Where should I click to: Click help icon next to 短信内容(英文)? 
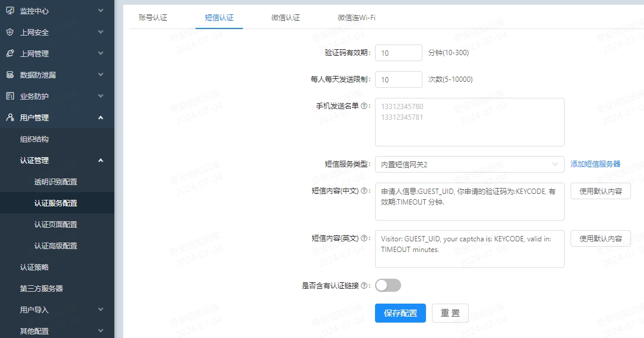364,238
